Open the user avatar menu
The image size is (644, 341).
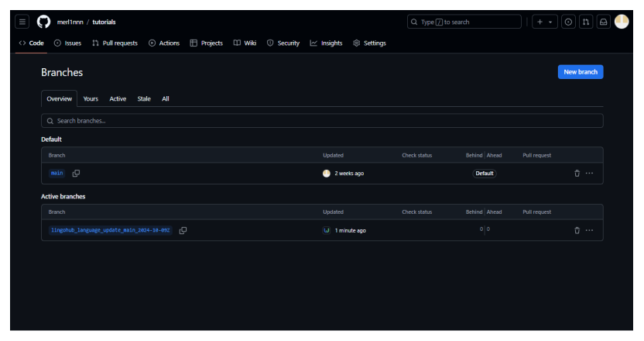[x=622, y=22]
